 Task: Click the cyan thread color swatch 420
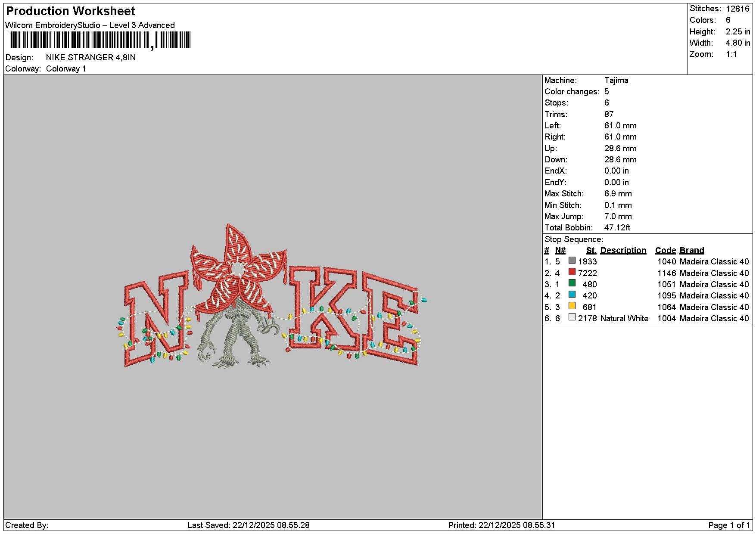coord(572,295)
